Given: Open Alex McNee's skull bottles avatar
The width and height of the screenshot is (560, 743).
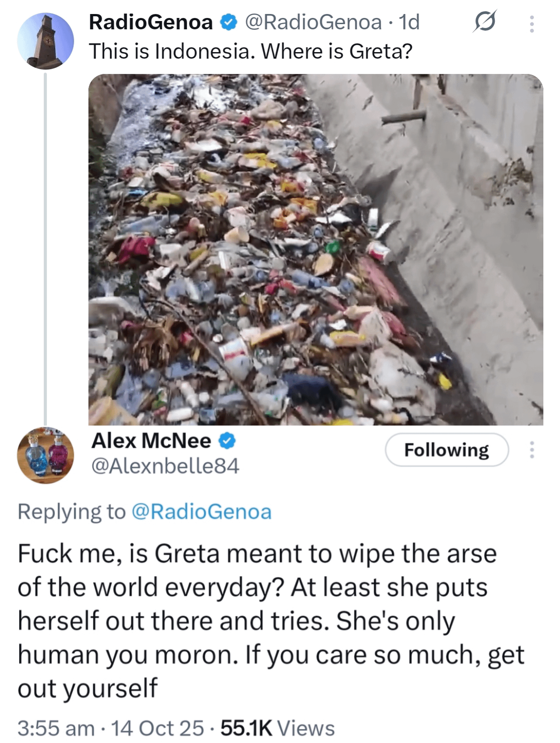Looking at the screenshot, I should point(45,455).
